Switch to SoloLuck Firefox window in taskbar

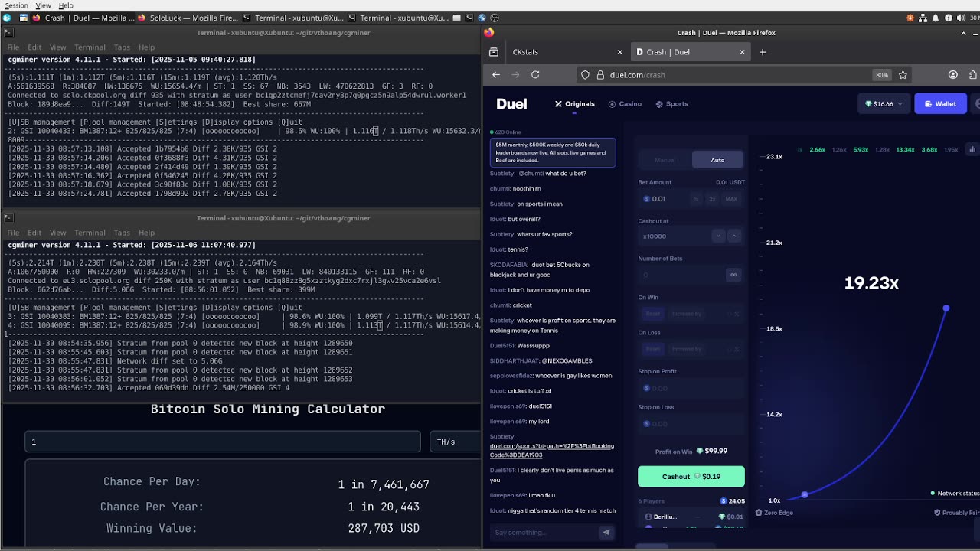[x=188, y=18]
